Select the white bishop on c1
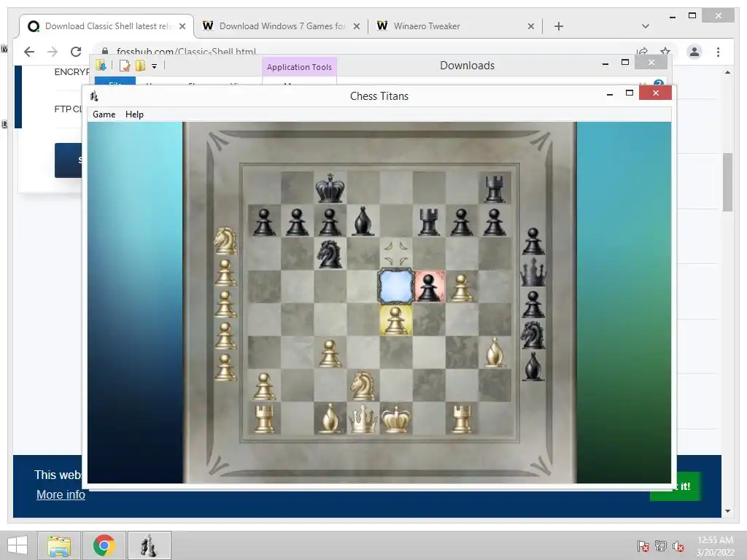Screen dimensions: 747x560 [330, 419]
